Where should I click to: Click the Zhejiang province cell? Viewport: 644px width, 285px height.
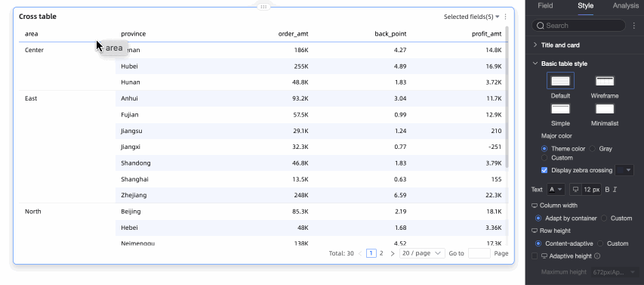(134, 195)
